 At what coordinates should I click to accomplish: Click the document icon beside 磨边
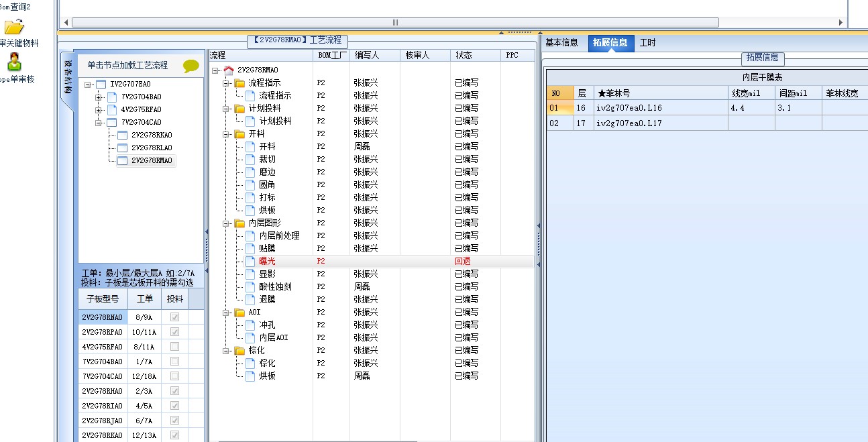pos(250,172)
